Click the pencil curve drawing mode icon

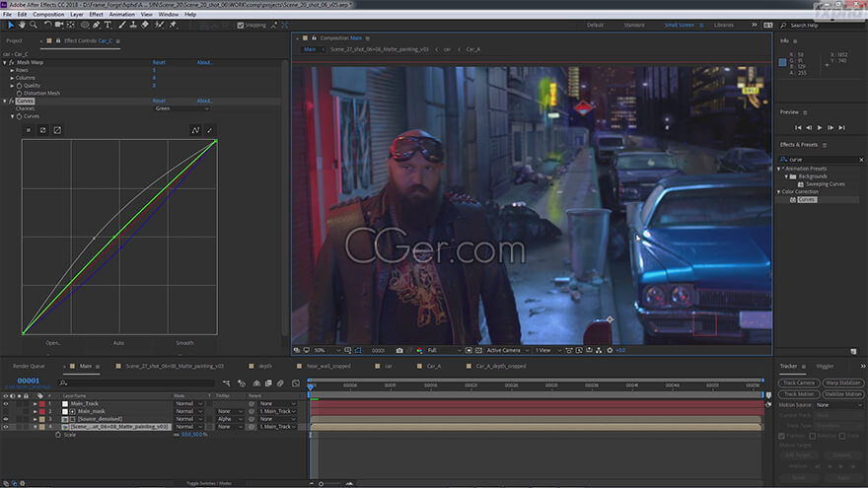pos(209,130)
